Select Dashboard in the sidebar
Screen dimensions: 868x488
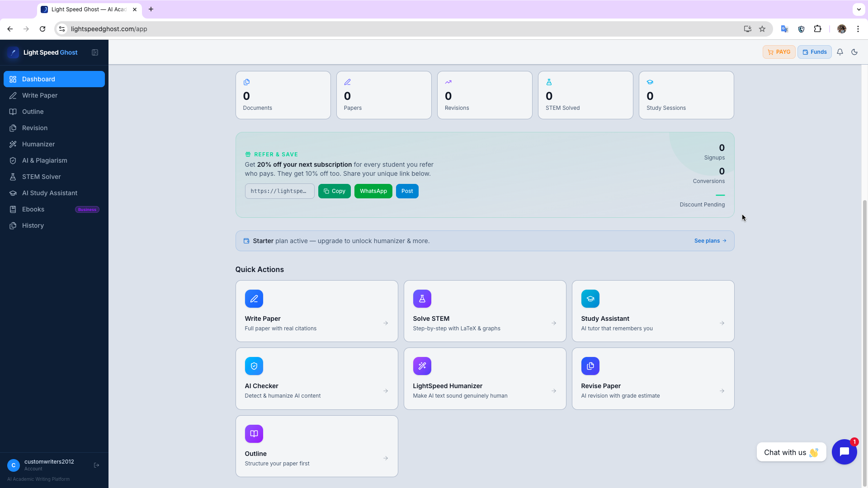pyautogui.click(x=54, y=79)
